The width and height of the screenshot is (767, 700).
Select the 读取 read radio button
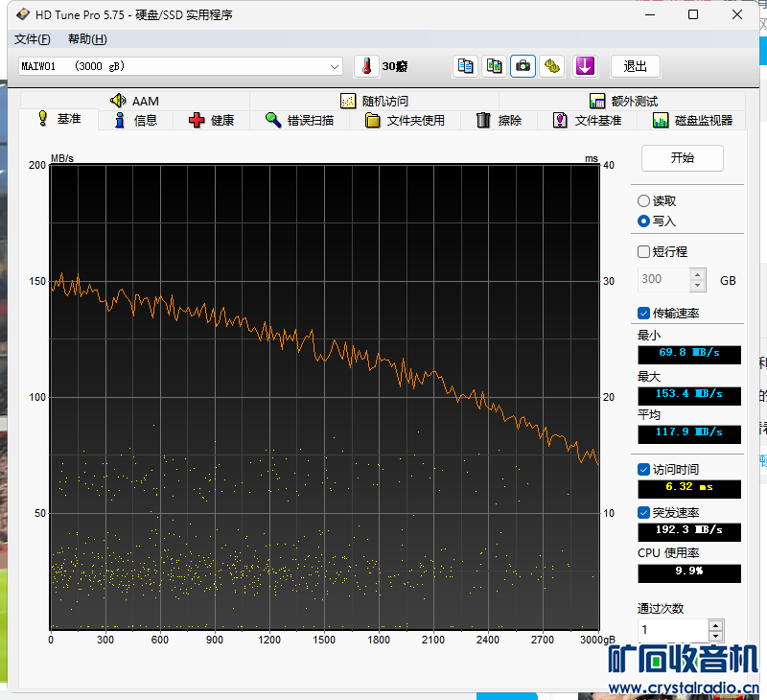tap(643, 201)
